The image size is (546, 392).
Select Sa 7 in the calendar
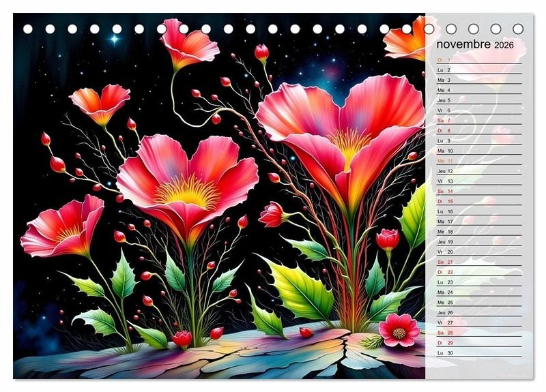click(444, 121)
